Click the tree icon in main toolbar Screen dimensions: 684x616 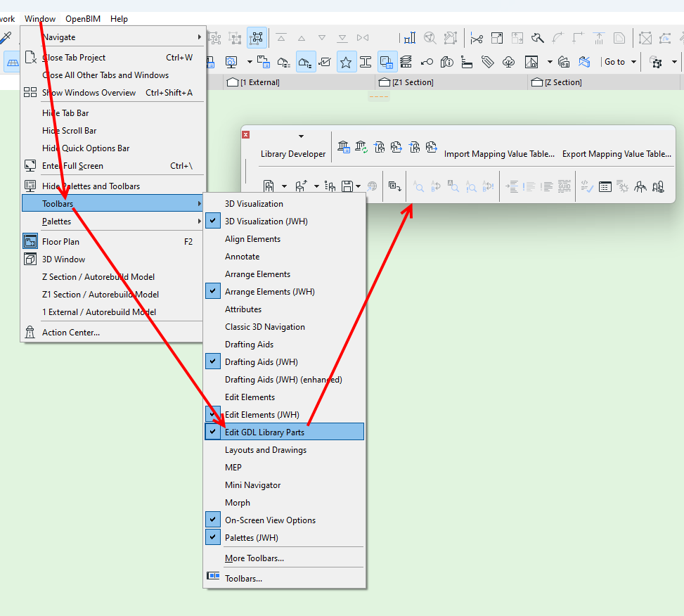[508, 62]
